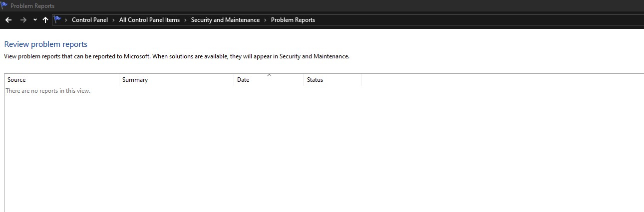Expand the chevron after All Control Panel Items
Viewport: 644px width, 212px height.
(185, 20)
